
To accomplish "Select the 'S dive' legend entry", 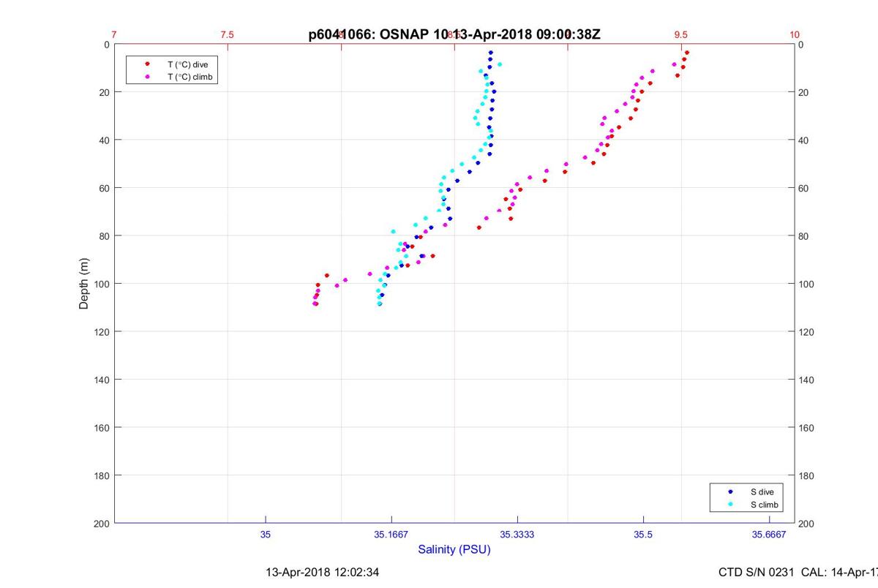I will click(x=762, y=492).
